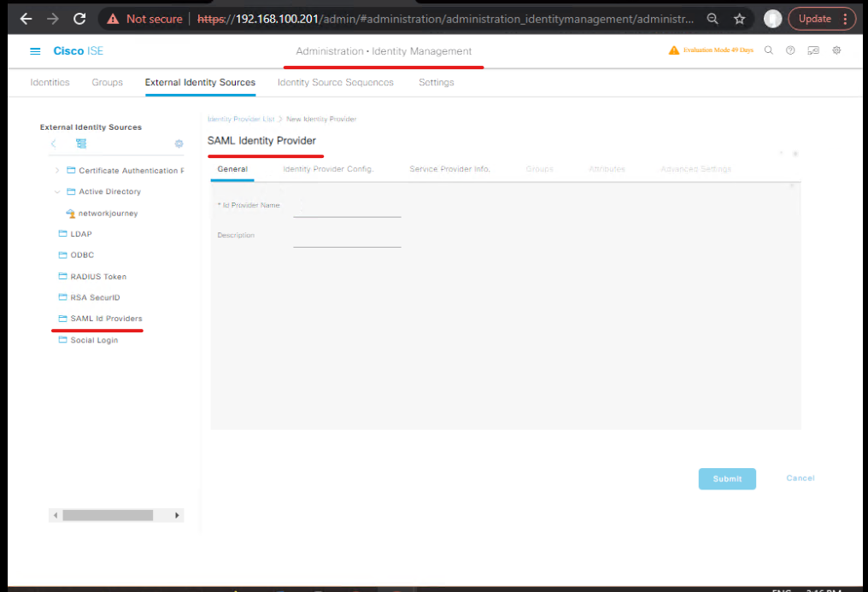Select networkjourney under Active Directory
The image size is (868, 592).
pyautogui.click(x=108, y=214)
